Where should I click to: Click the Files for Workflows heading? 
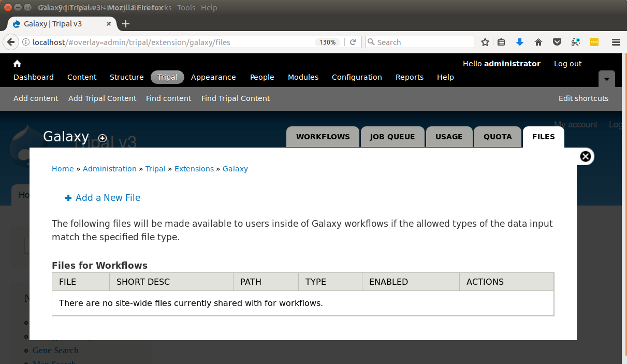(x=99, y=266)
